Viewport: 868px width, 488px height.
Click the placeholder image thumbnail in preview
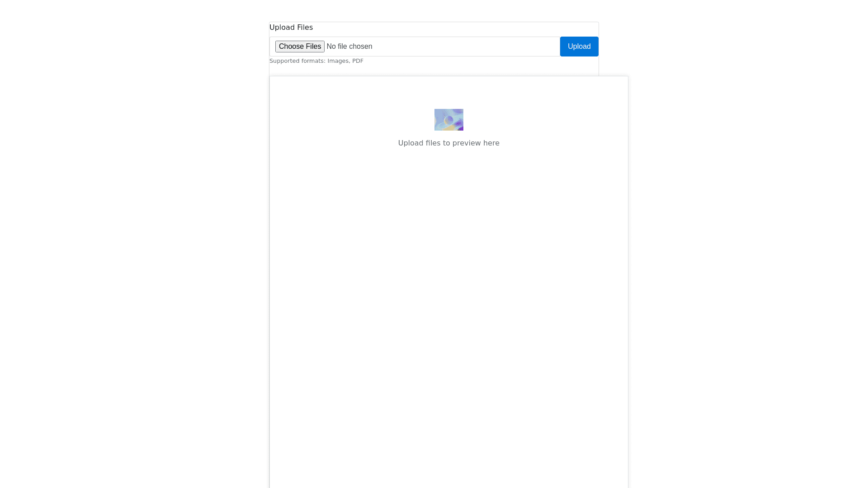[448, 120]
